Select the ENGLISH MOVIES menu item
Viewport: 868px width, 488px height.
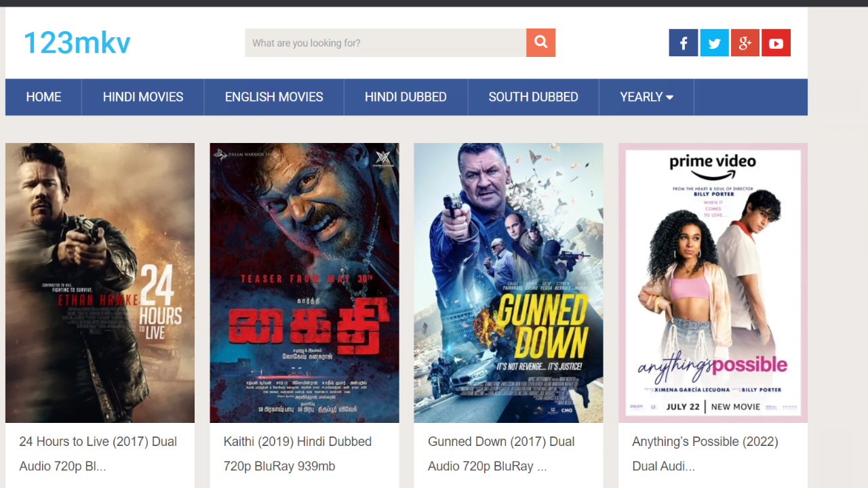[274, 97]
